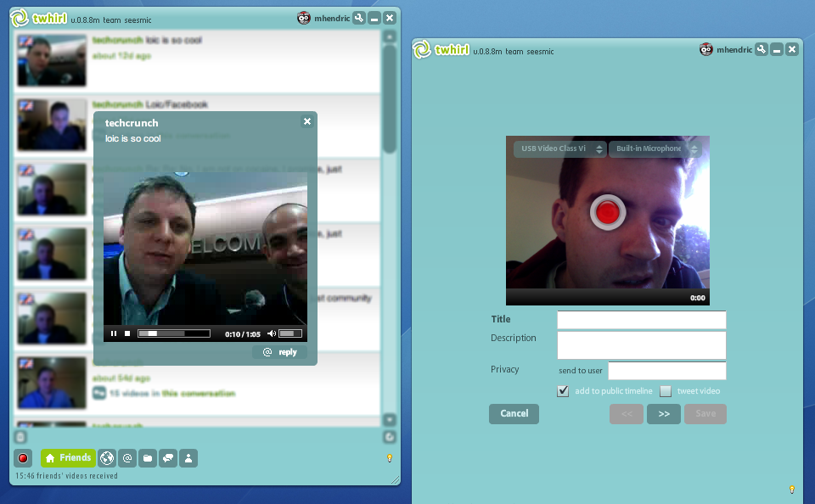Screen dimensions: 815x504
Task: Open first video thumbnail 'loic is so cool'
Action: (52, 60)
